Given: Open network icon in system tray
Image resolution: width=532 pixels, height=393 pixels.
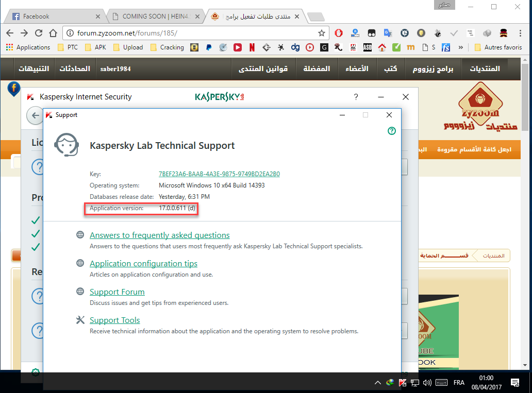Looking at the screenshot, I should (x=414, y=383).
